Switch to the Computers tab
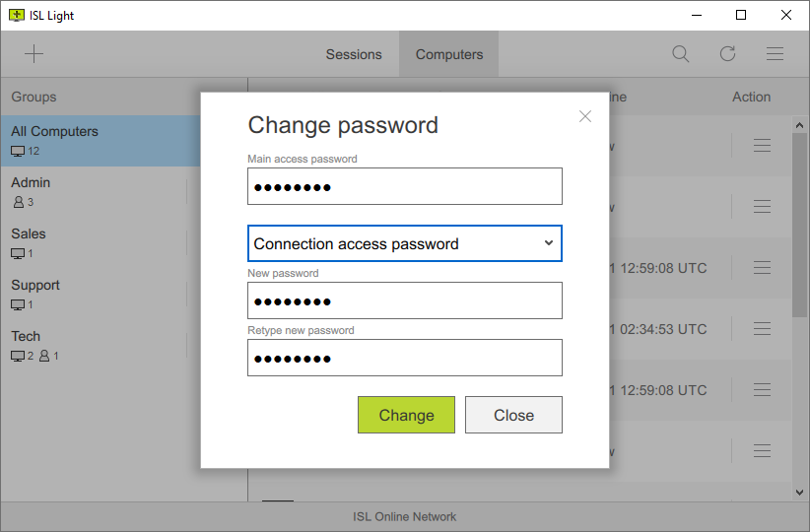 click(449, 54)
